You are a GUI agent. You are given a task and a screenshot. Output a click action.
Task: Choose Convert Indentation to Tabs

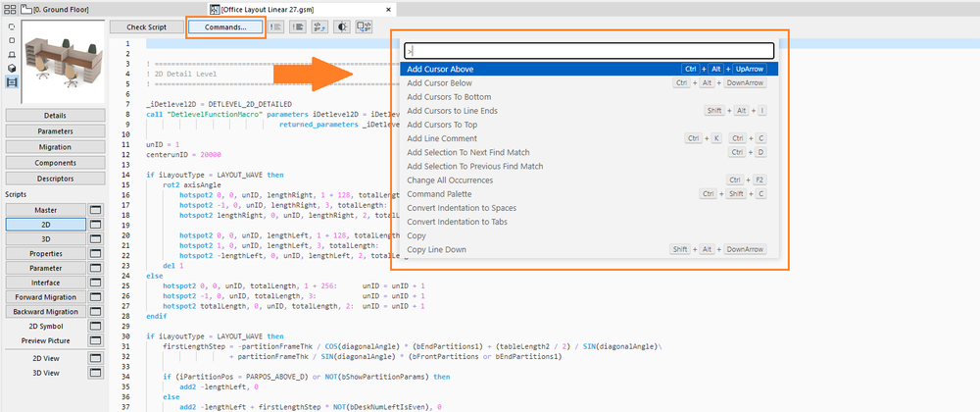[x=589, y=222]
